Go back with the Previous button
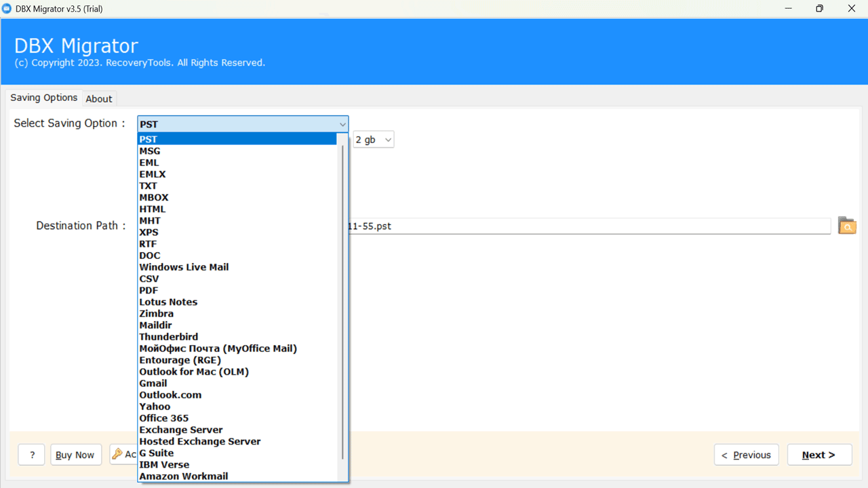This screenshot has height=488, width=868. [746, 455]
